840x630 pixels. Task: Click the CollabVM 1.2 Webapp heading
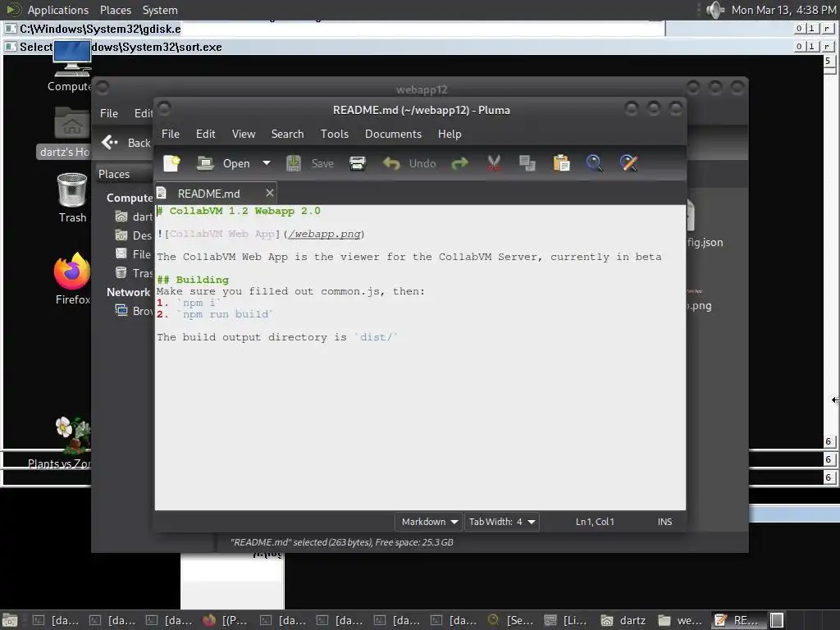click(239, 211)
